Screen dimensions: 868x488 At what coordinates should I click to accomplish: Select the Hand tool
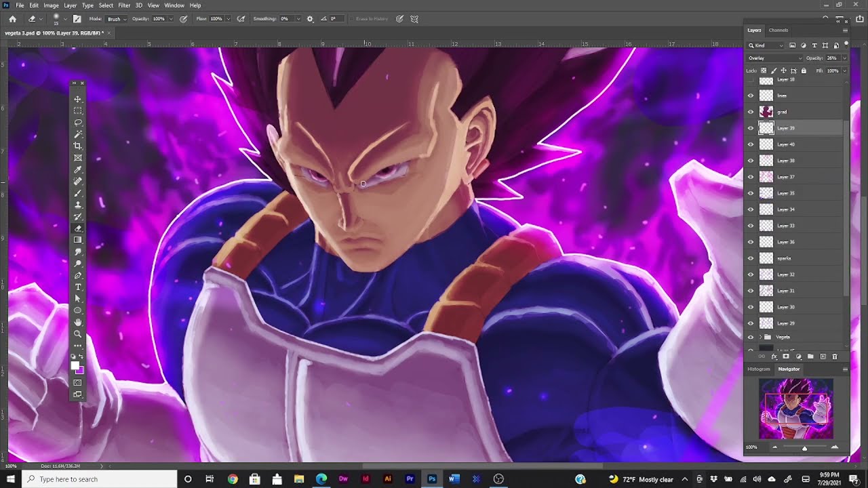77,322
